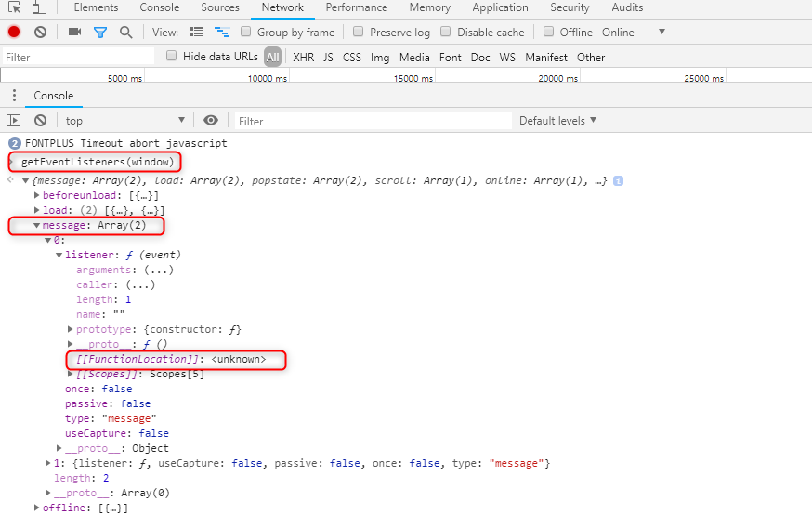812x515 pixels.
Task: Toggle the waterfall overview view icon
Action: point(222,33)
